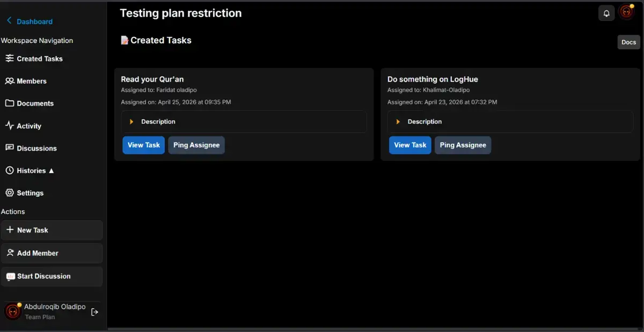Click Start Discussion in Actions

point(52,276)
